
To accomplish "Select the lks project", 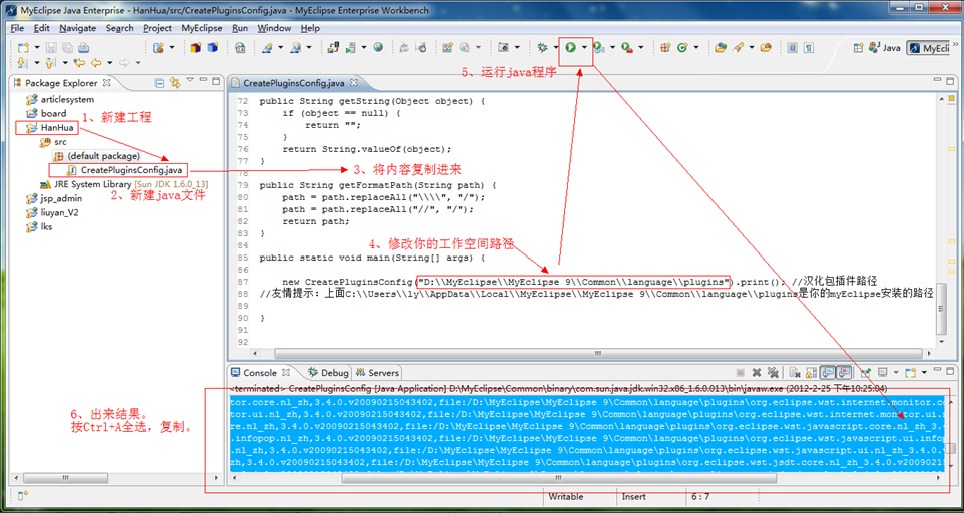I will tap(39, 226).
